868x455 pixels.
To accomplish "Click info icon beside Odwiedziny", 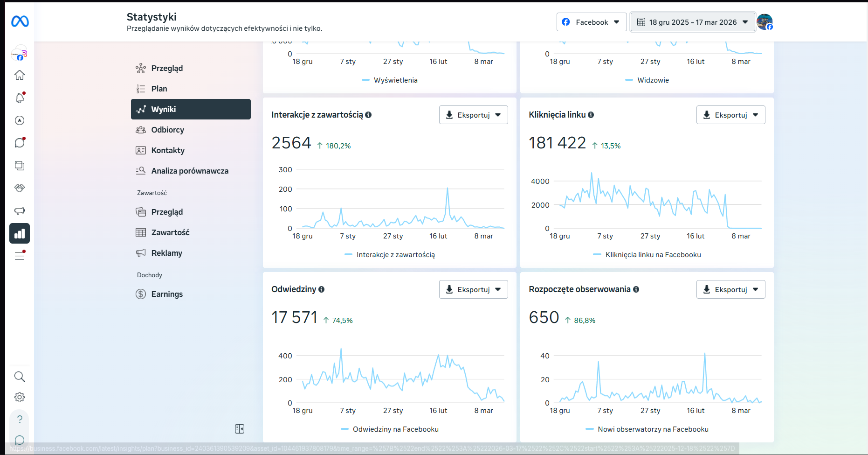I will (321, 289).
